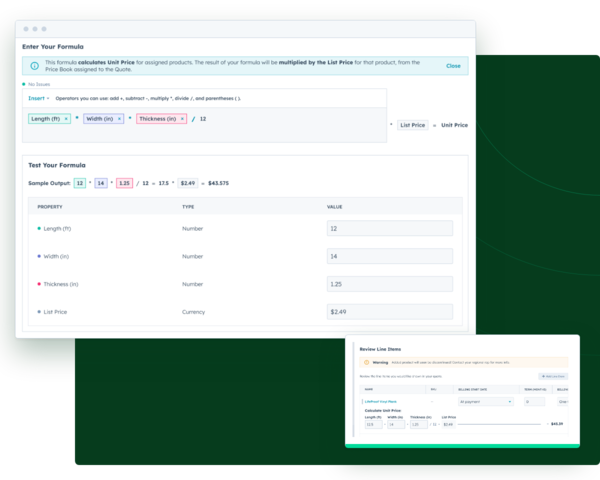
Task: Click the Billing Start Date column header
Action: point(473,389)
